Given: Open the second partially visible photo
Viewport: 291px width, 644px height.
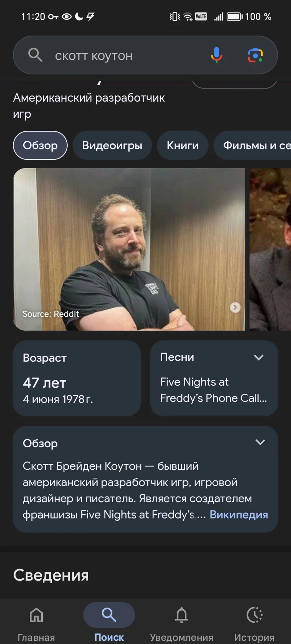Looking at the screenshot, I should 270,249.
